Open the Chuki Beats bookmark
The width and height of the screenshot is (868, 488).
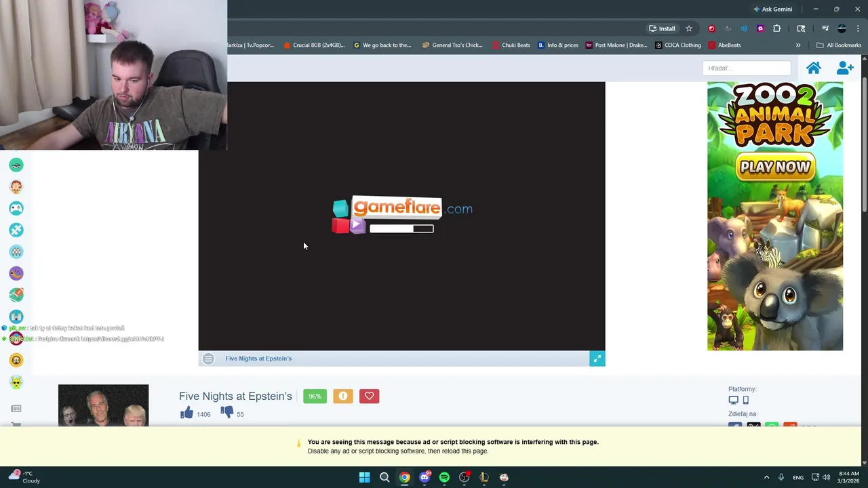[511, 45]
